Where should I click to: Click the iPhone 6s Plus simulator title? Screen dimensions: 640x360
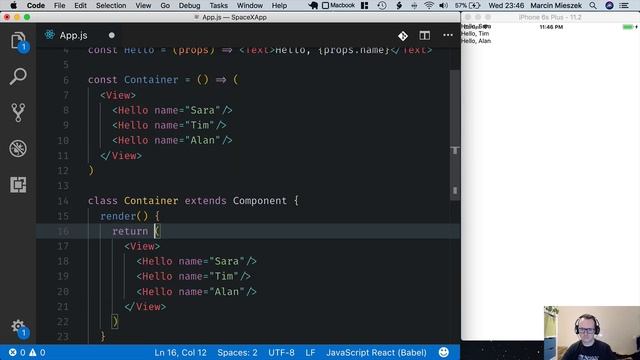tap(550, 17)
